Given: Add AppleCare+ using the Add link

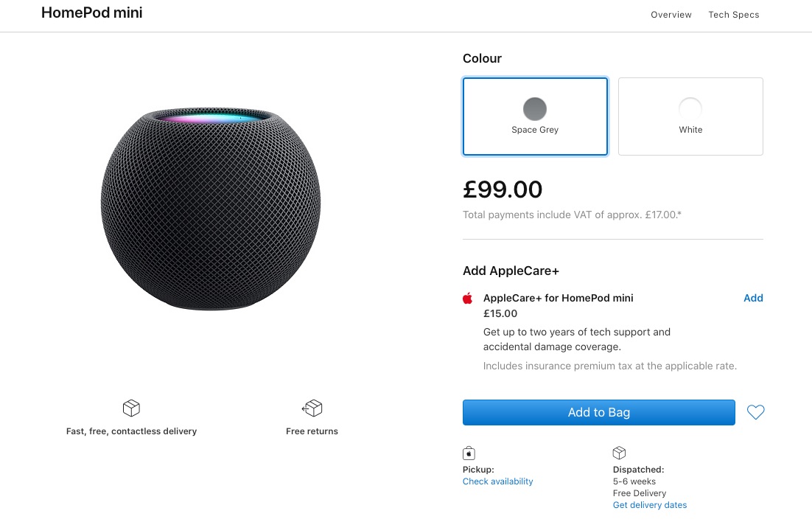Looking at the screenshot, I should [x=753, y=298].
